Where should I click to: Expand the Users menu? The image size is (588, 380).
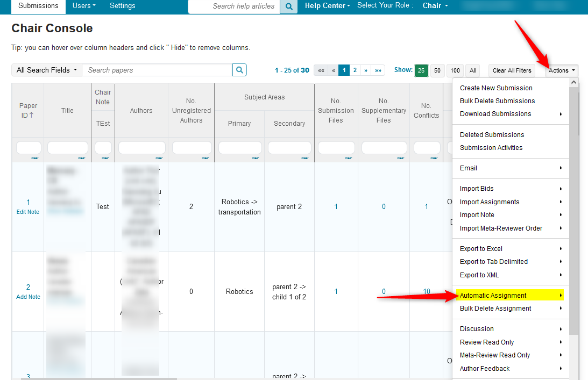84,6
